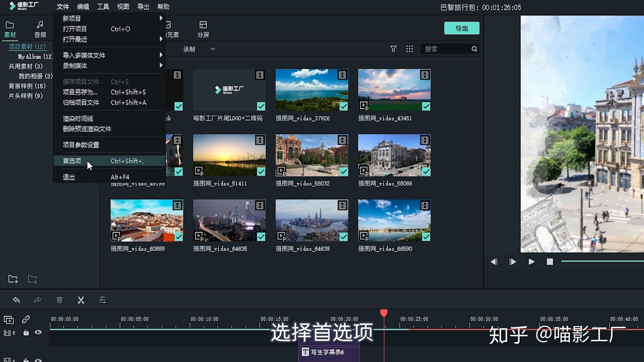The image size is (644, 362).
Task: Toggle checkmark on video_58032 thumbnail
Action: click(x=343, y=172)
